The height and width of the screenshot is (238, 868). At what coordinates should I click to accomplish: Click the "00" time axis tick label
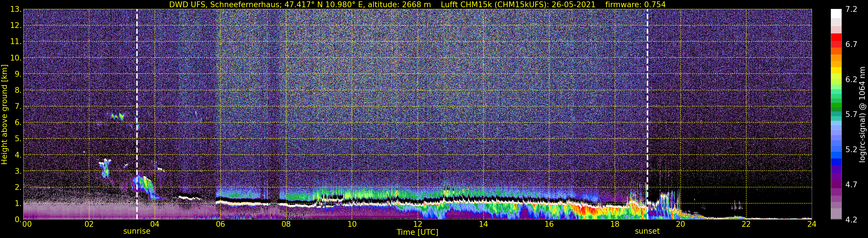(x=27, y=224)
